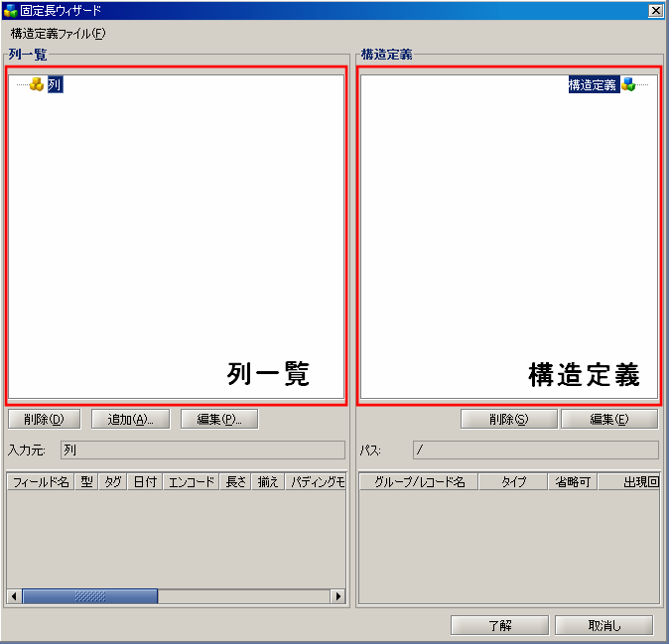Click the パディングモ column header
This screenshot has width=669, height=644.
316,482
